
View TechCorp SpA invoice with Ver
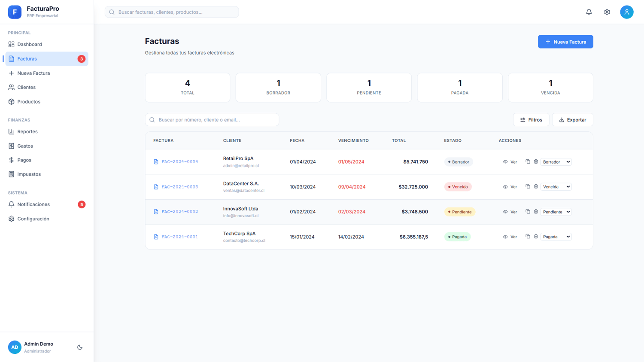click(510, 237)
